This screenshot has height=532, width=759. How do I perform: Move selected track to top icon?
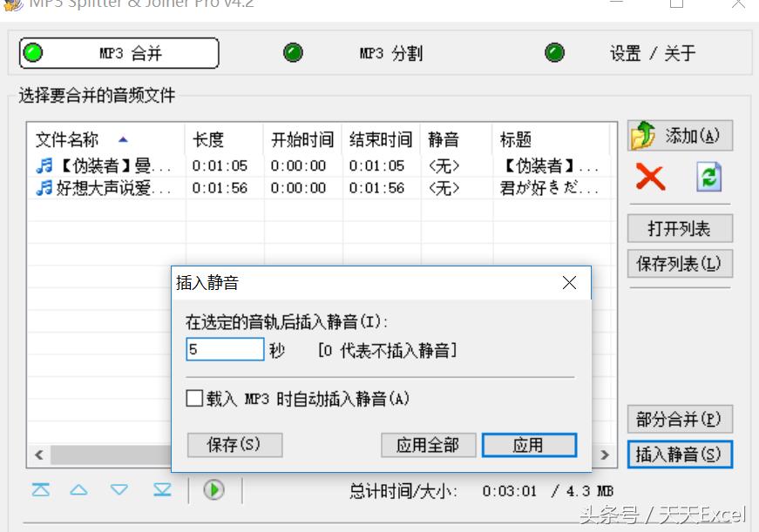[x=40, y=489]
